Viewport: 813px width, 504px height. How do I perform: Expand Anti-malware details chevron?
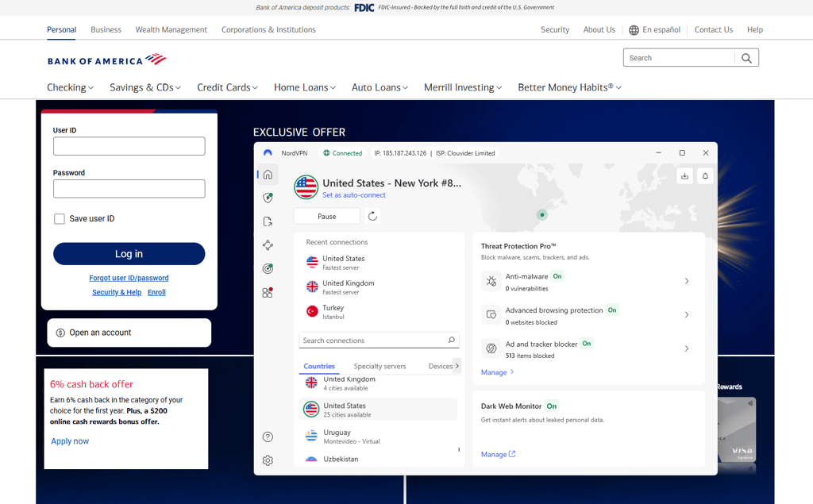tap(687, 281)
